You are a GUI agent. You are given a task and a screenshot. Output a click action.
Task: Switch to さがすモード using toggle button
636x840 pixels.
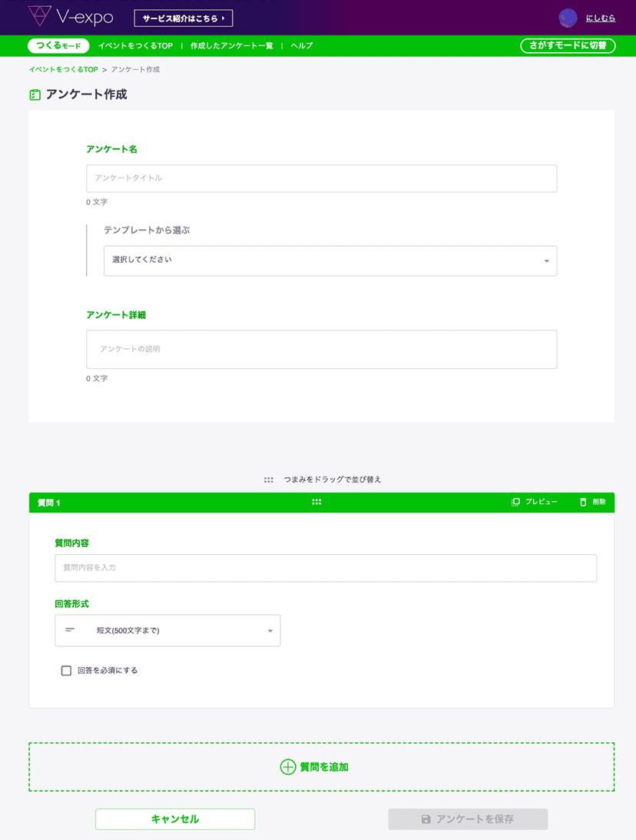pos(568,46)
